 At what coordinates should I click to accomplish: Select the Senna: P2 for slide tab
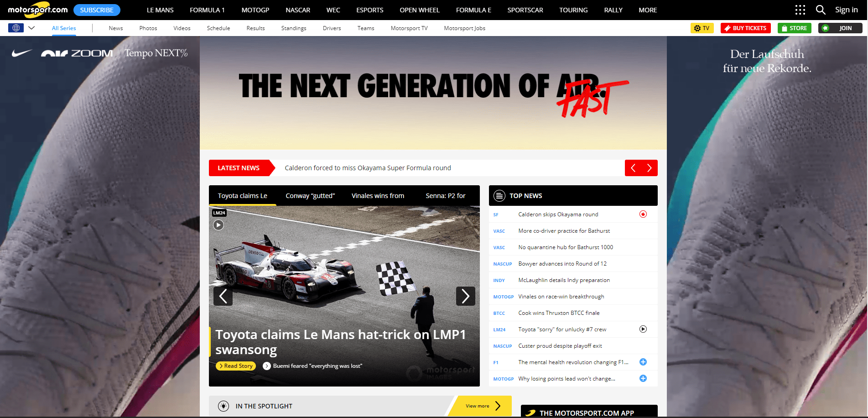446,196
